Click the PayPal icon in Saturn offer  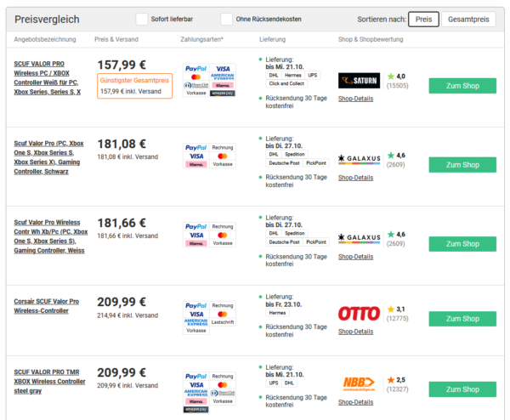point(195,68)
